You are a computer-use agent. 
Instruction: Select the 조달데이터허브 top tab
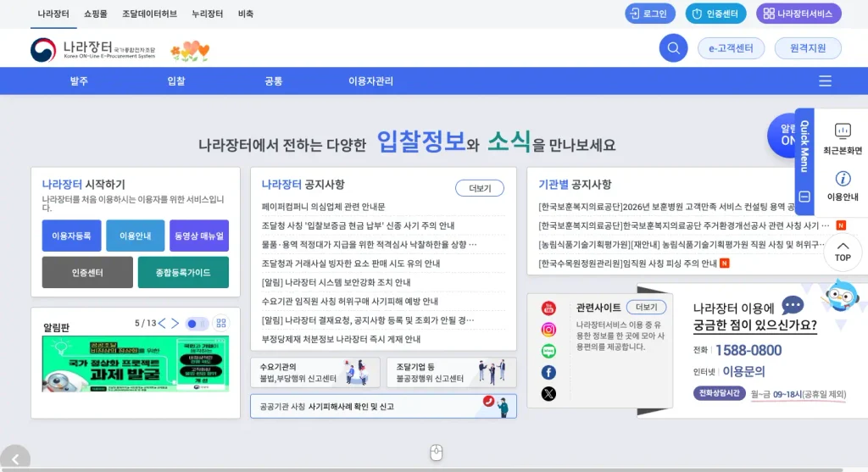149,14
